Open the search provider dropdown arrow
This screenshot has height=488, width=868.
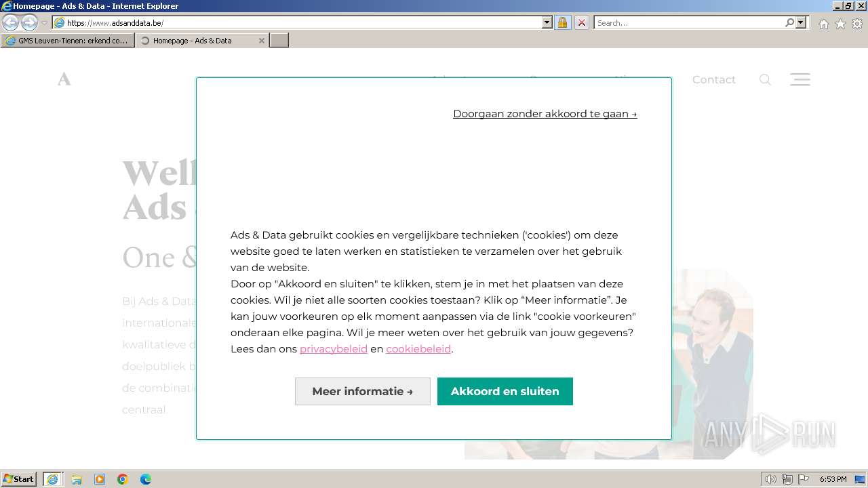[801, 22]
